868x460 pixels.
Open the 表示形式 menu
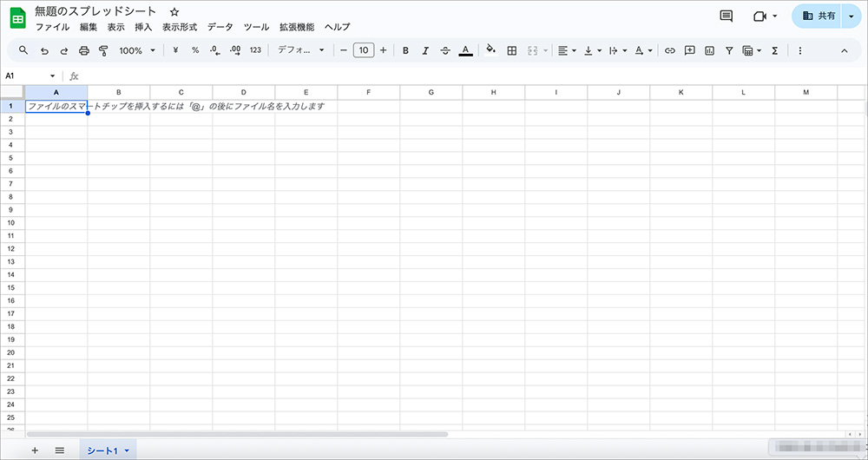180,27
